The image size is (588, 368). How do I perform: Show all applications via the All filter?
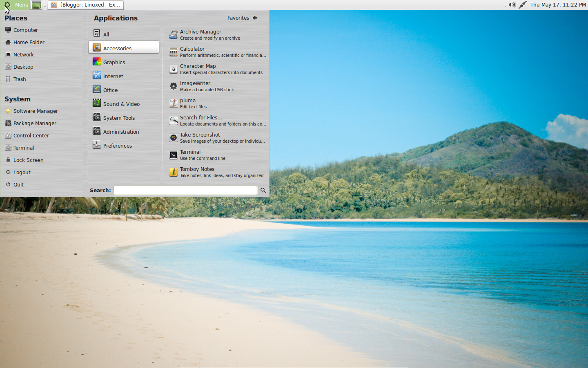pos(106,34)
